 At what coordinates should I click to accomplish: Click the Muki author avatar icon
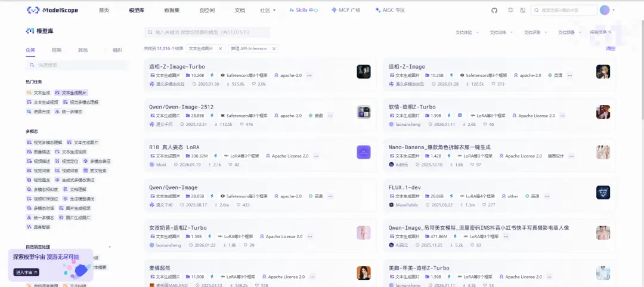(x=151, y=165)
